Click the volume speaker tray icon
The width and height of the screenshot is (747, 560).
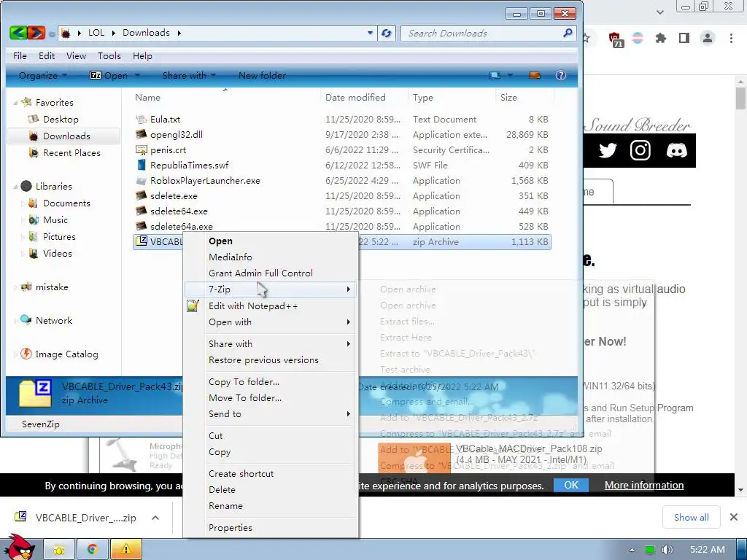coord(667,550)
